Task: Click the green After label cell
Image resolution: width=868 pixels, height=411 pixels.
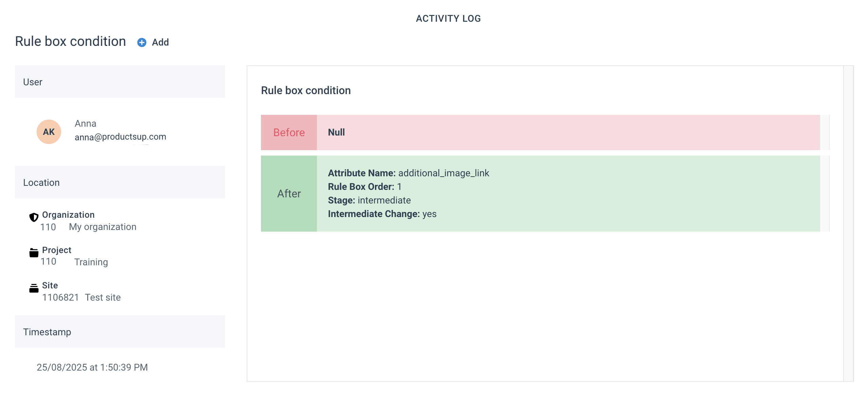Action: 289,194
